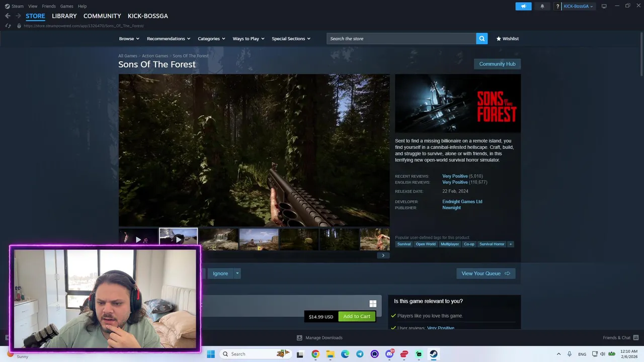Screen dimensions: 644x362
Task: Click Action Games breadcrumb
Action: point(155,56)
